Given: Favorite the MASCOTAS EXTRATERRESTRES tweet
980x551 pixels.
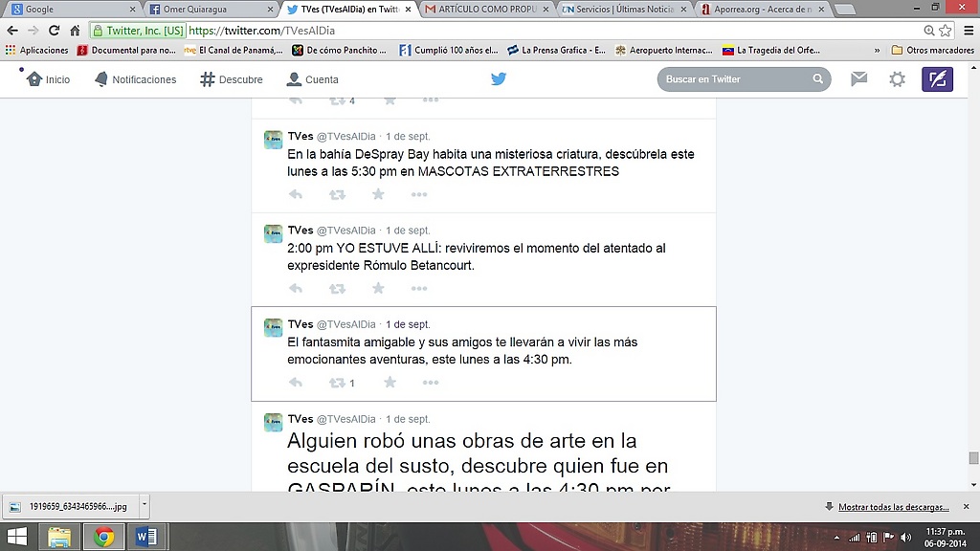Looking at the screenshot, I should coord(378,194).
